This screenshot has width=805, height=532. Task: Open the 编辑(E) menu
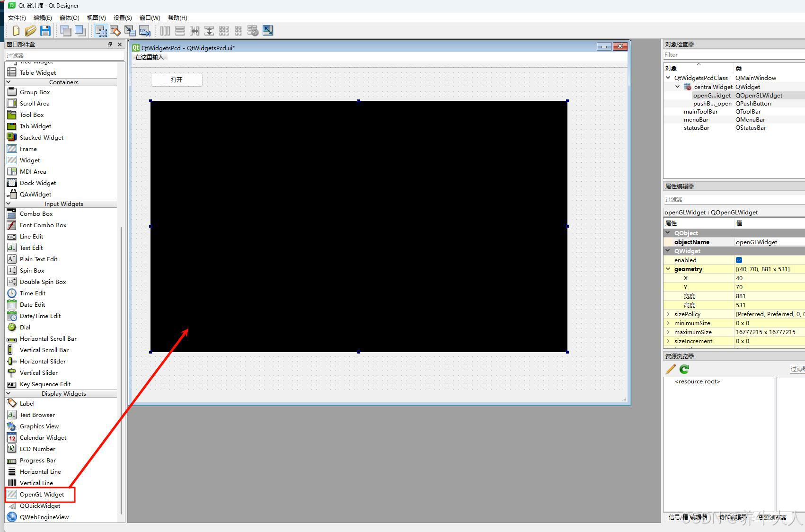[x=43, y=18]
